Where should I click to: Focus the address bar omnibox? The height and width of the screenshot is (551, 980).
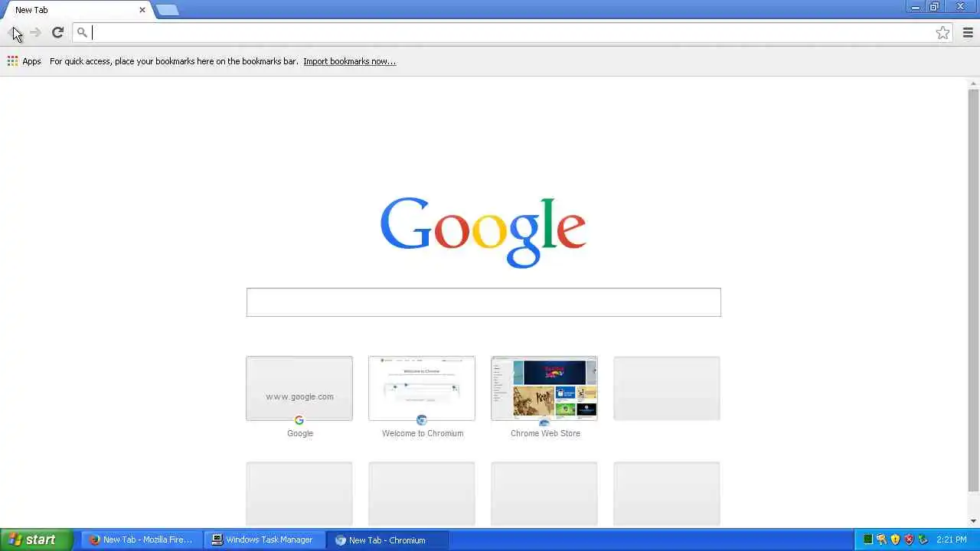511,32
